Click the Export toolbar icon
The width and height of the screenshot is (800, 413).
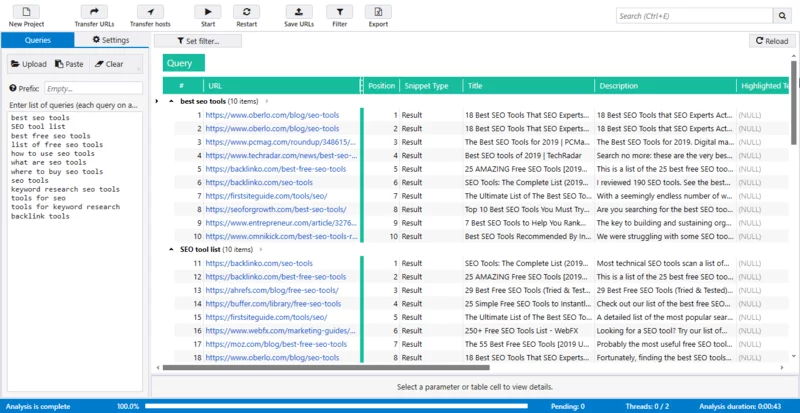click(x=378, y=12)
